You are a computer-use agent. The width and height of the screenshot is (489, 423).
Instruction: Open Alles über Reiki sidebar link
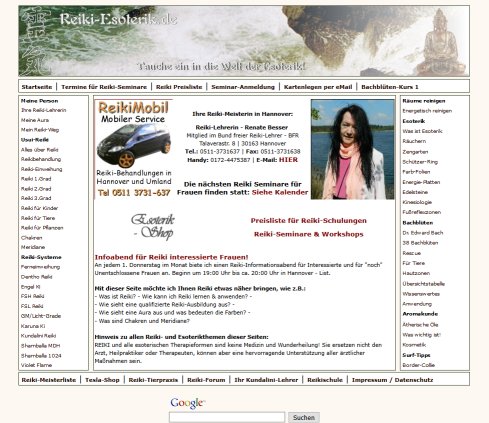click(x=40, y=150)
